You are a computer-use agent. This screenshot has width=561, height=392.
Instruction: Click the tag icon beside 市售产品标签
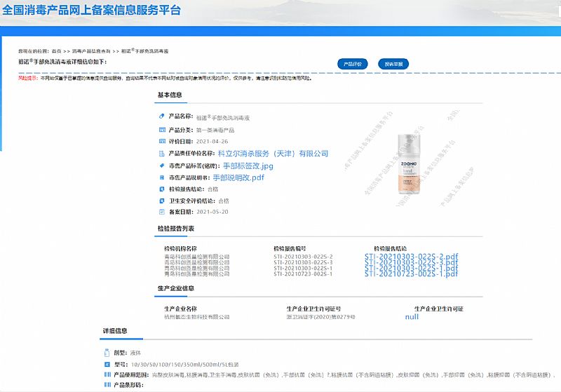pyautogui.click(x=162, y=165)
